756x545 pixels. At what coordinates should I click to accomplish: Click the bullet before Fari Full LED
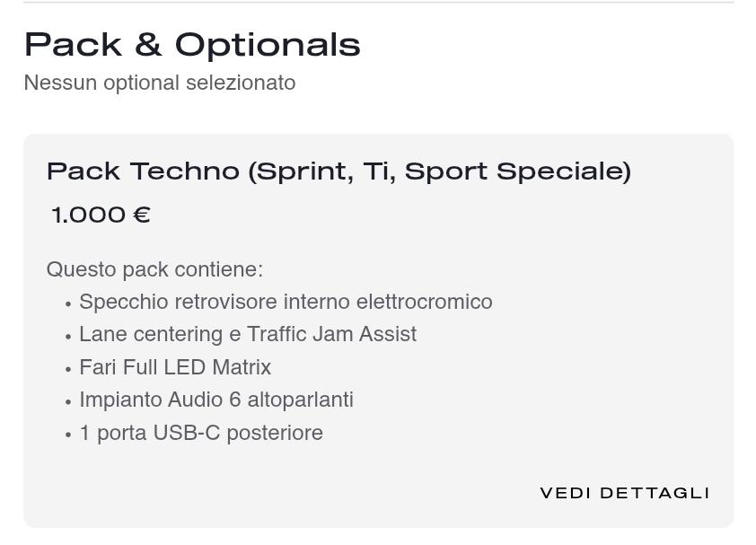coord(68,370)
